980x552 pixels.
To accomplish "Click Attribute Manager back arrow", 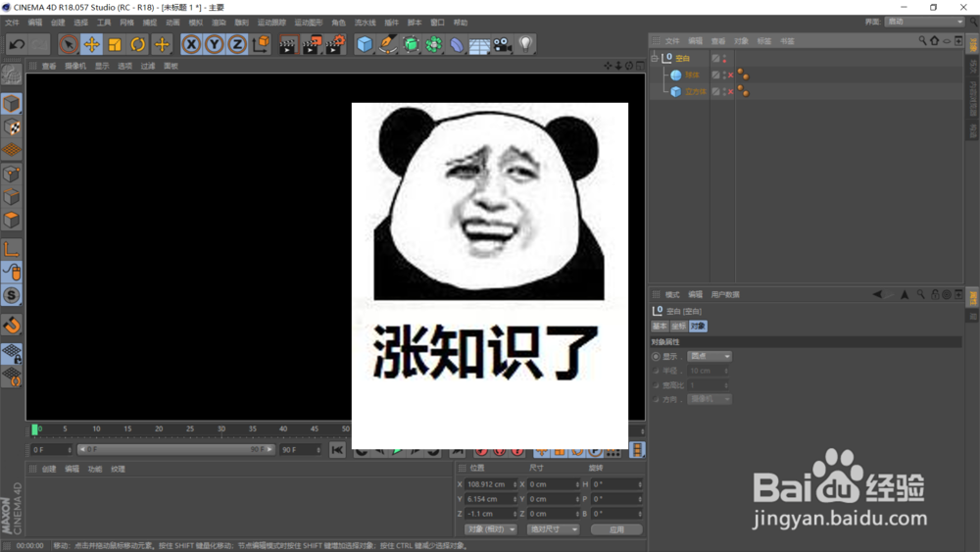I will point(877,294).
